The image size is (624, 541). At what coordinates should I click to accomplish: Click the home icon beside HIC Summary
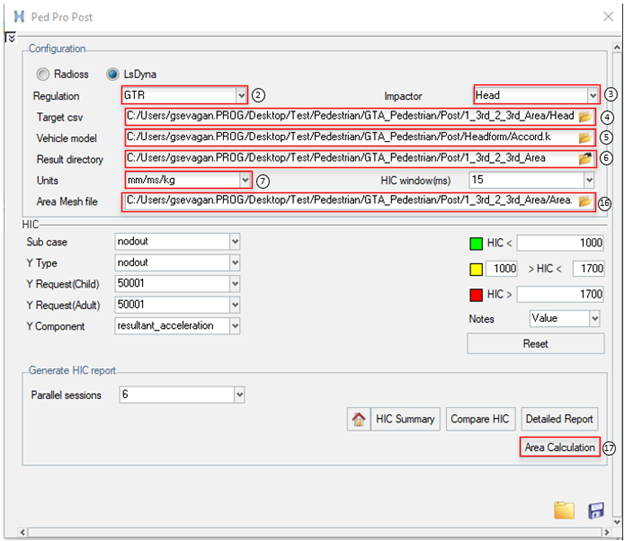358,419
